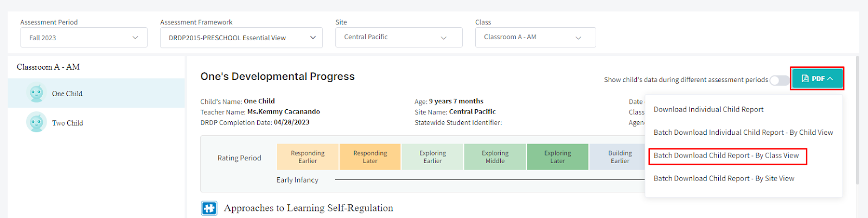The height and width of the screenshot is (218, 868).
Task: Choose Download Individual Child Report
Action: (709, 109)
